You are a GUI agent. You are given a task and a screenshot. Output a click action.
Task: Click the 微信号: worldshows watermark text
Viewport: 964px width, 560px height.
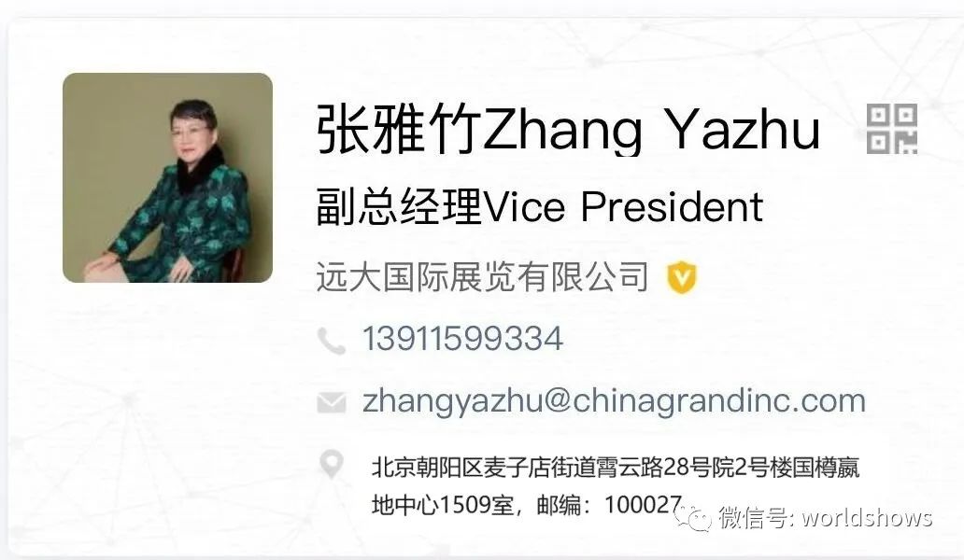pos(826,518)
